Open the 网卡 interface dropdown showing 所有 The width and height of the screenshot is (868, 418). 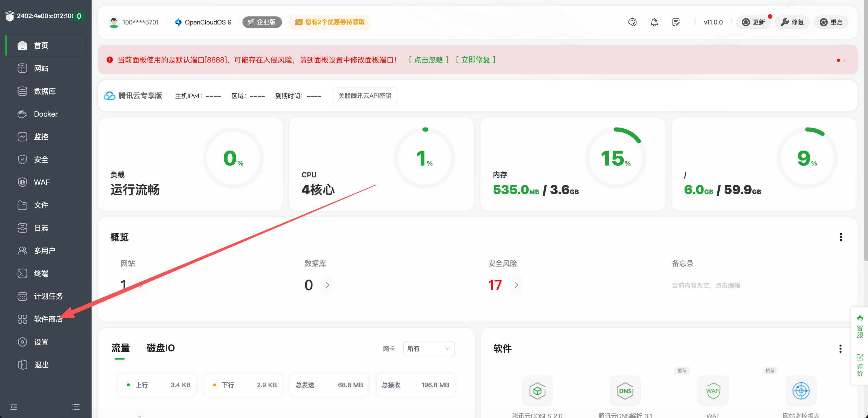[428, 349]
